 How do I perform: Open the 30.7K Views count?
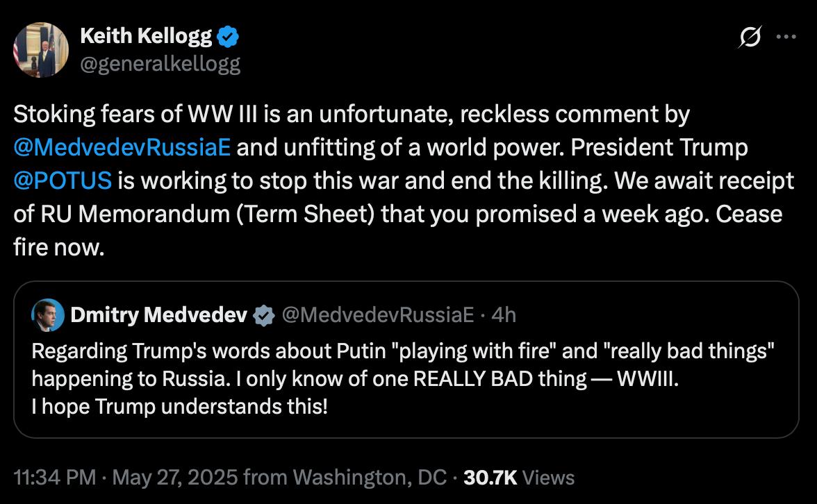(519, 478)
